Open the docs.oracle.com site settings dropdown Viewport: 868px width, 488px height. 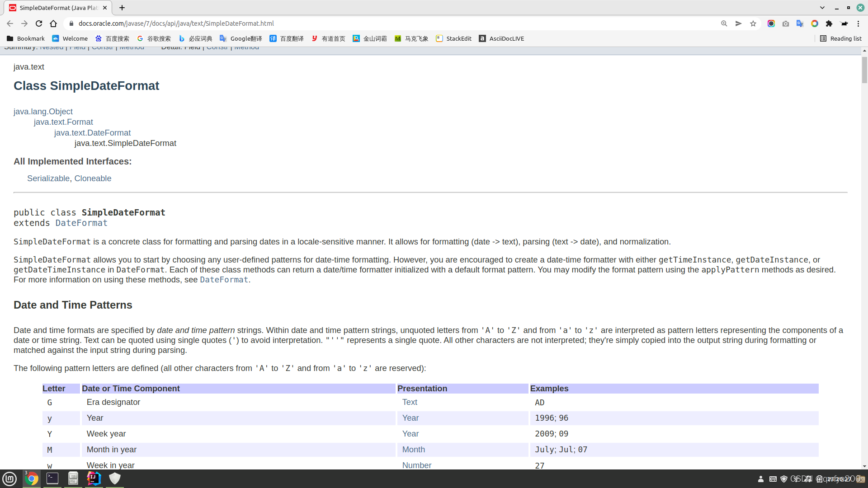[71, 23]
